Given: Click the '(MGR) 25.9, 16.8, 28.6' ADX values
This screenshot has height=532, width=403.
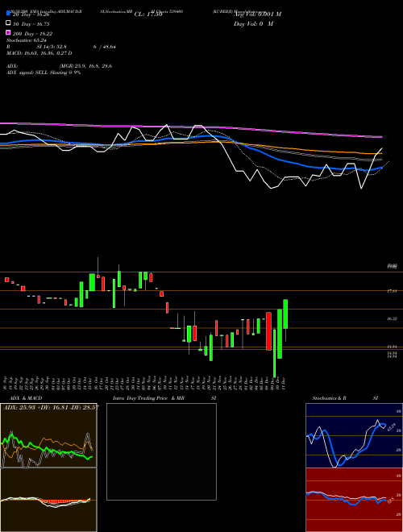Looking at the screenshot, I should click(x=85, y=66).
